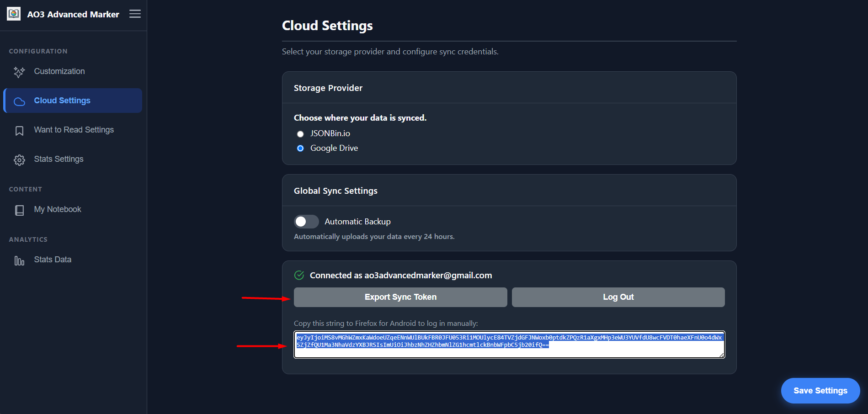Click the green connected checkmark icon
Viewport: 868px width, 414px height.
pos(299,275)
